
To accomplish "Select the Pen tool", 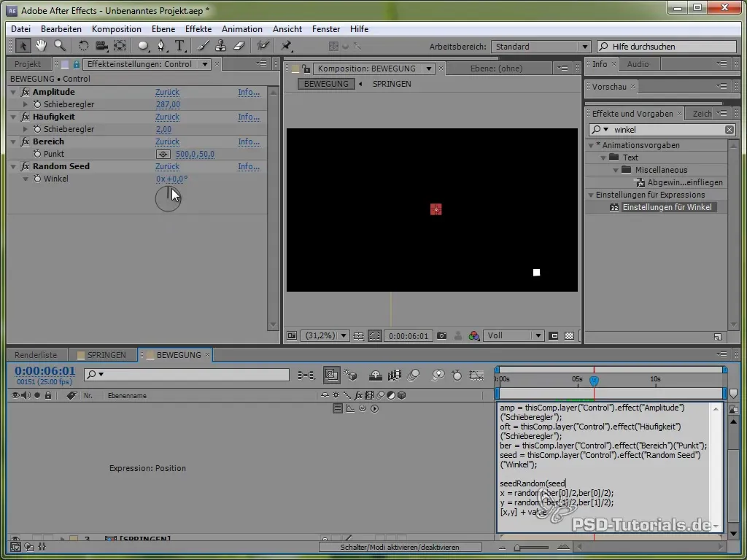I will click(162, 46).
